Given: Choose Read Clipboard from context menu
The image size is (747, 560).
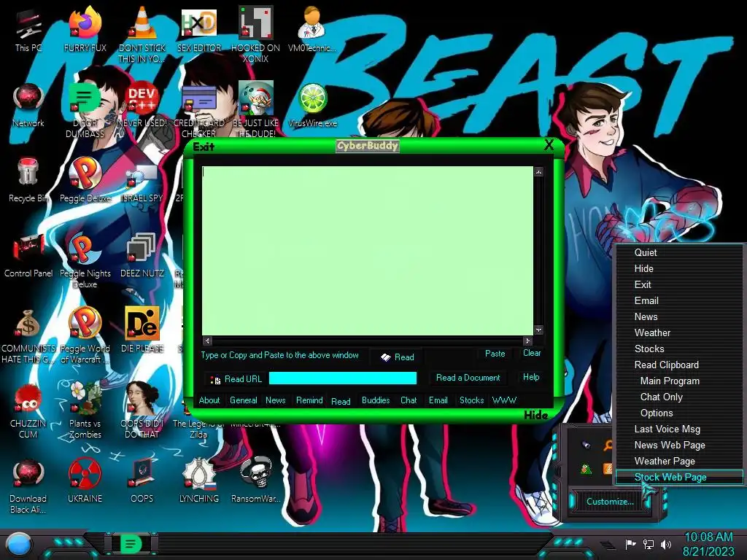Looking at the screenshot, I should (680, 365).
